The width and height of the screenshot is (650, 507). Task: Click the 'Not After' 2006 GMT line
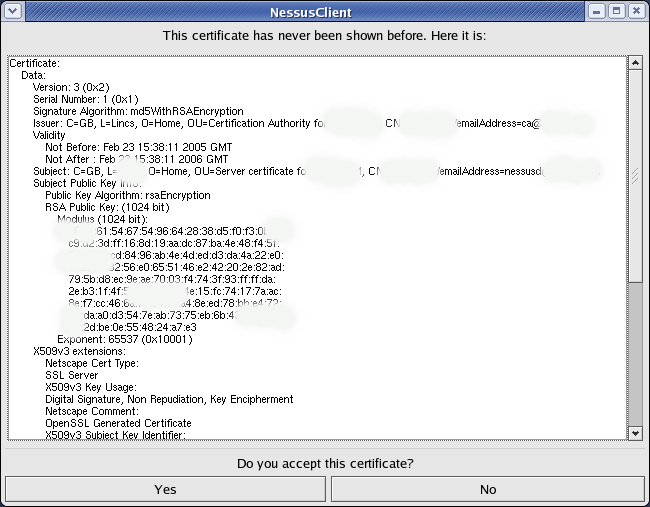click(x=137, y=160)
